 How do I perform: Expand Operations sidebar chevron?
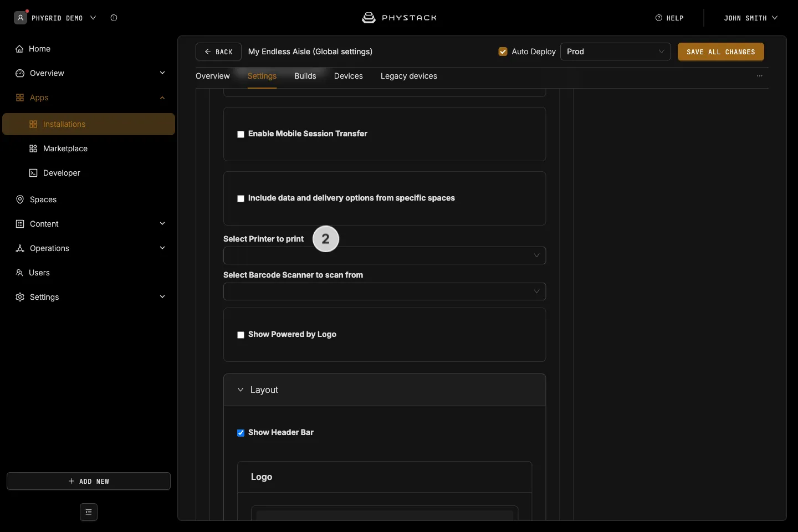pyautogui.click(x=162, y=248)
